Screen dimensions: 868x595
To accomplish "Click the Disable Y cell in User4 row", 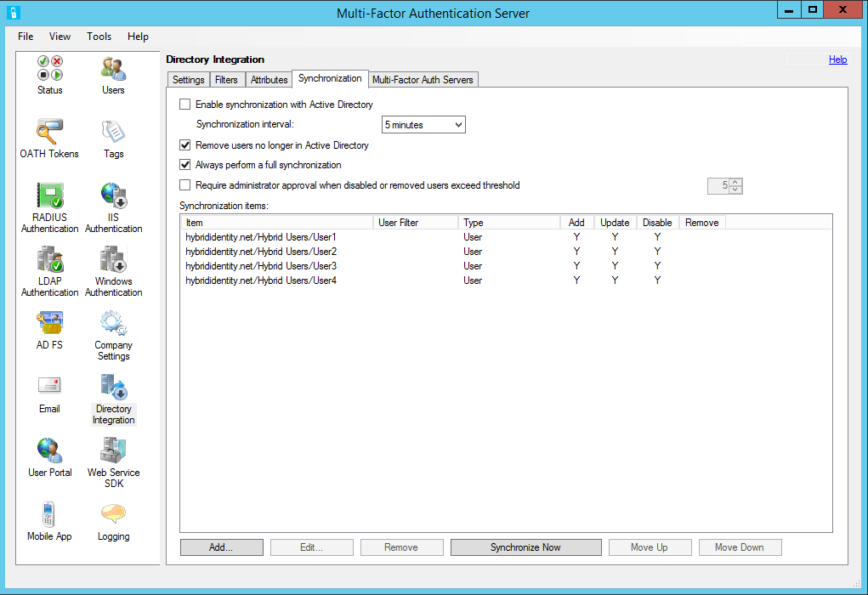I will [657, 280].
